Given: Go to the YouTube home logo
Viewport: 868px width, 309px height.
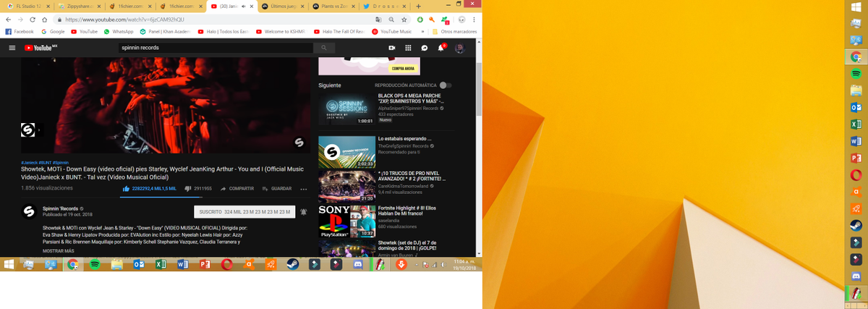Looking at the screenshot, I should 41,48.
